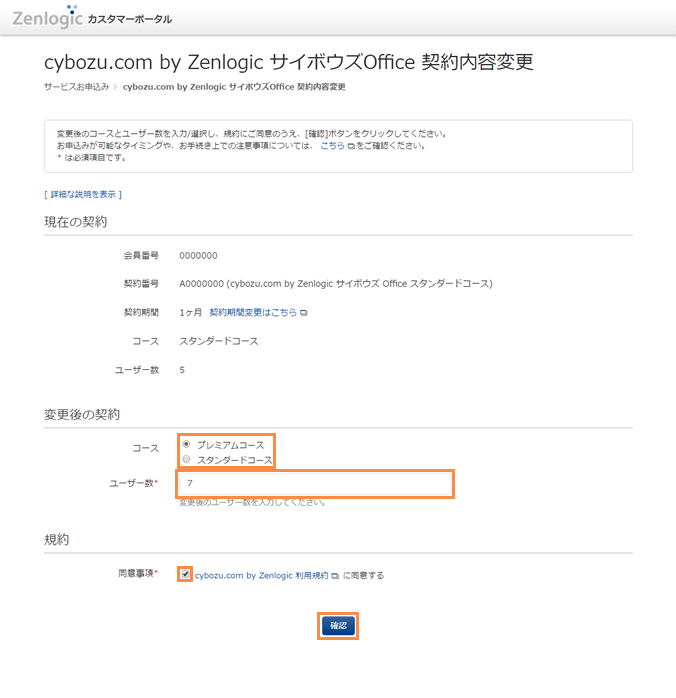Click 会員番号 value 0000000
Screen dimensions: 676x698
pyautogui.click(x=198, y=256)
